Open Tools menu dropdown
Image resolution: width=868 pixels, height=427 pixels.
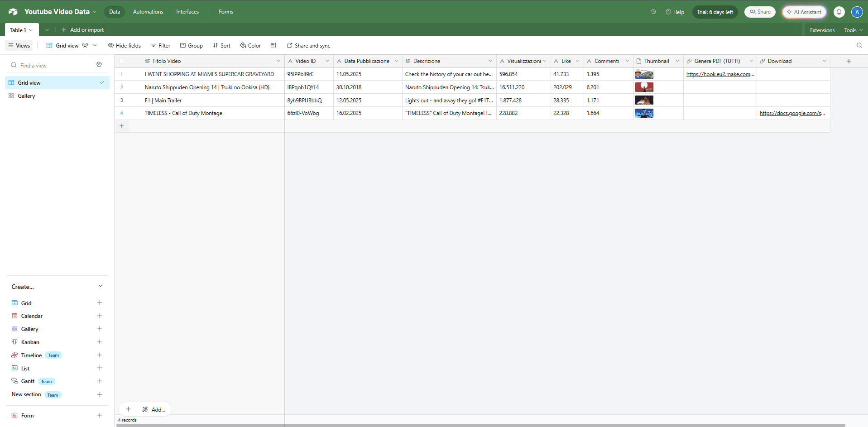click(x=854, y=30)
